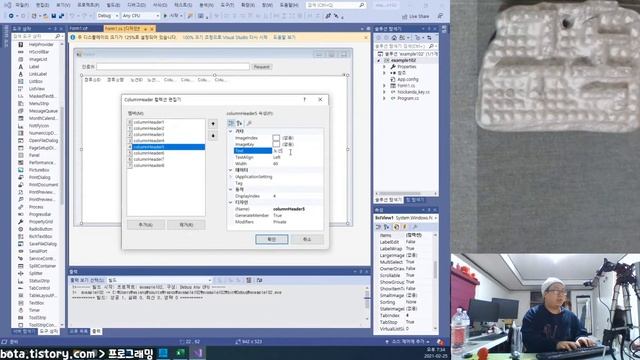Pick the Label control from the toolbox
The height and width of the screenshot is (360, 640).
pyautogui.click(x=34, y=67)
